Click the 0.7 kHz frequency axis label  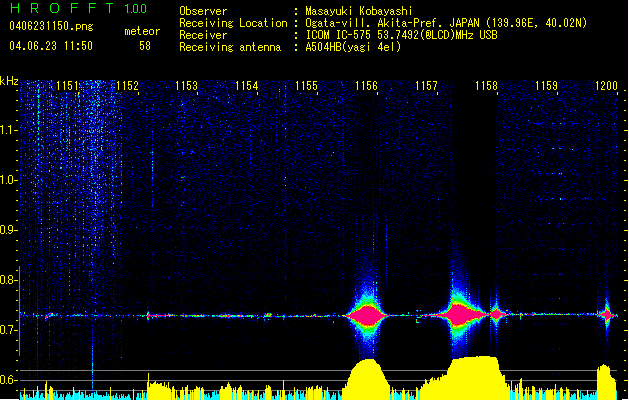pos(9,330)
